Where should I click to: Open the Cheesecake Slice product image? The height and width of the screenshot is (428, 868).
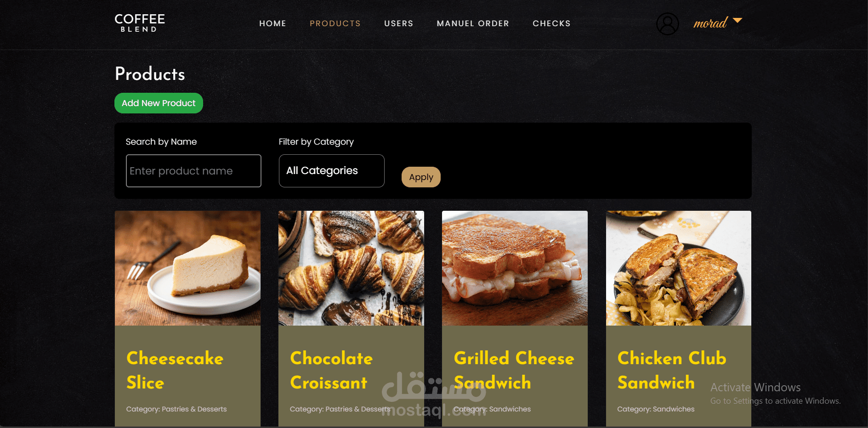(187, 268)
